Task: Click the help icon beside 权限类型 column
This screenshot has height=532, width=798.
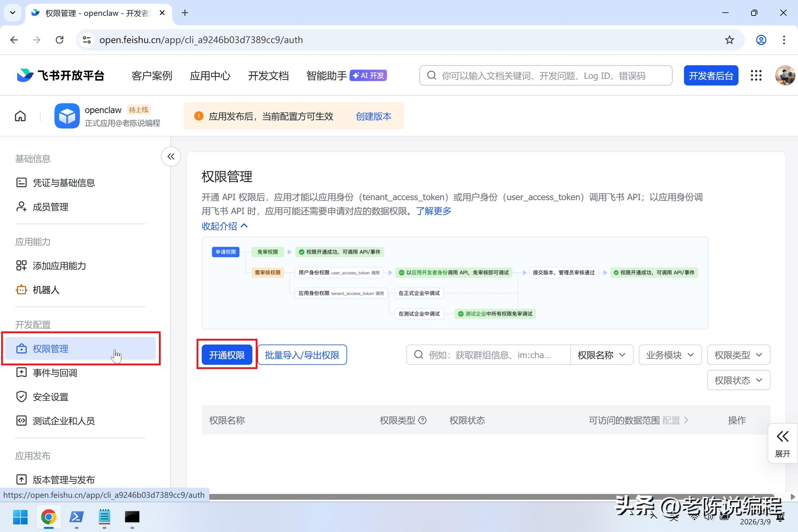Action: (x=423, y=420)
